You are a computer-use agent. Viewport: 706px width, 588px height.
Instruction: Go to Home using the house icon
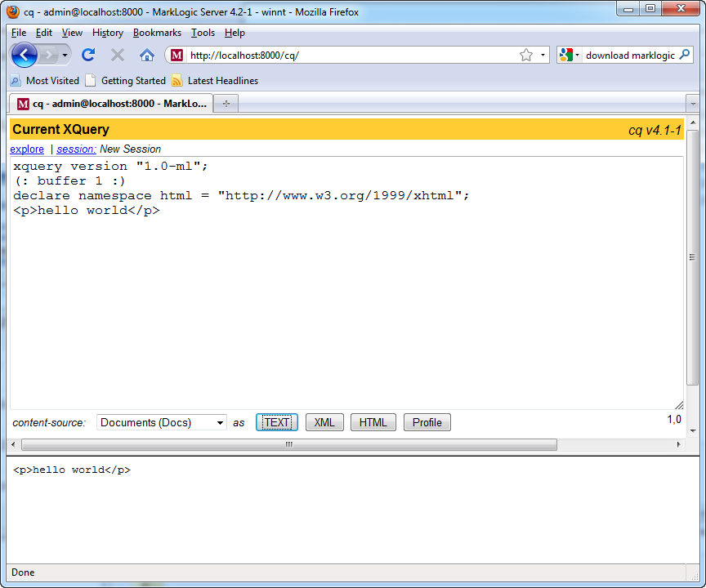[x=147, y=55]
